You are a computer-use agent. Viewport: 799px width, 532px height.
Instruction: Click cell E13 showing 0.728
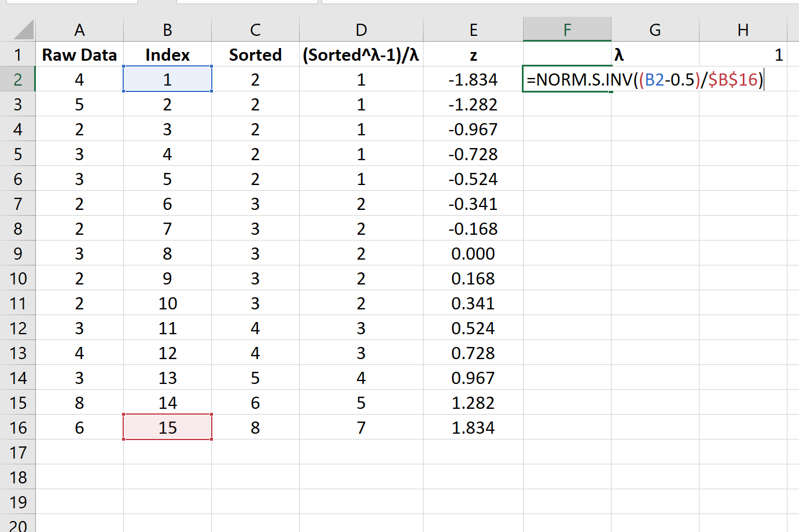click(473, 353)
